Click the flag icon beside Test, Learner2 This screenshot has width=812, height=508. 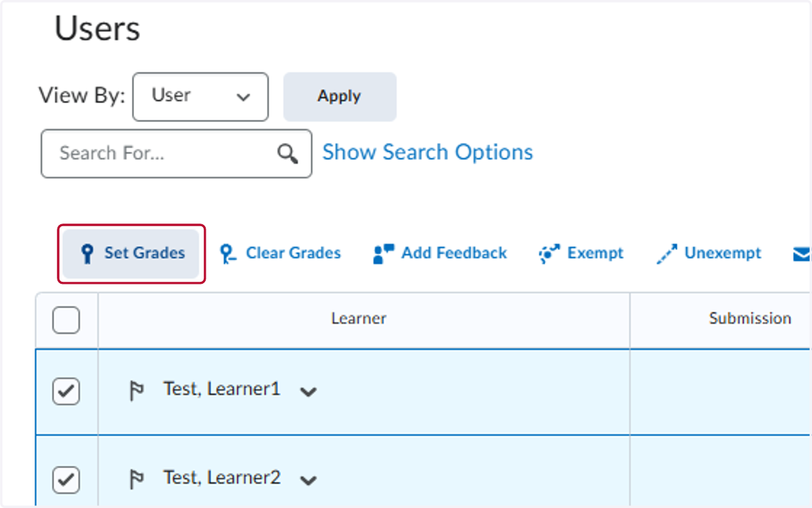click(x=137, y=480)
